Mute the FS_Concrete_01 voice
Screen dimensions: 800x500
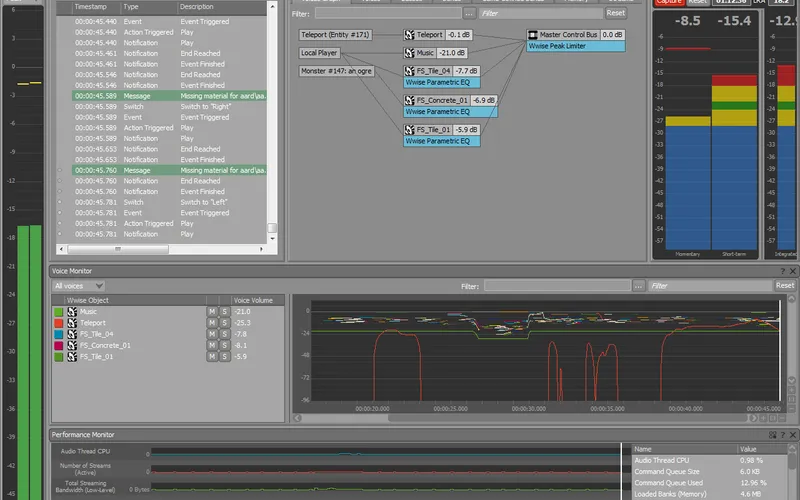click(x=211, y=345)
